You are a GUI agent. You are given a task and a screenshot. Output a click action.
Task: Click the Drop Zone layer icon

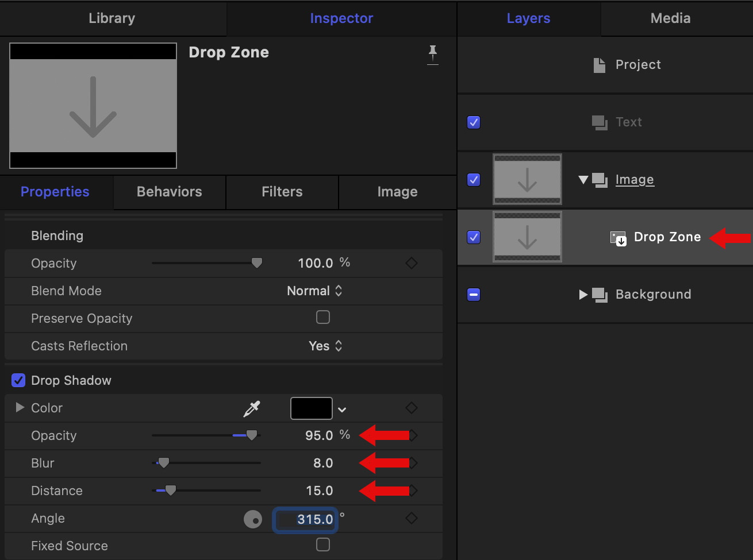618,238
